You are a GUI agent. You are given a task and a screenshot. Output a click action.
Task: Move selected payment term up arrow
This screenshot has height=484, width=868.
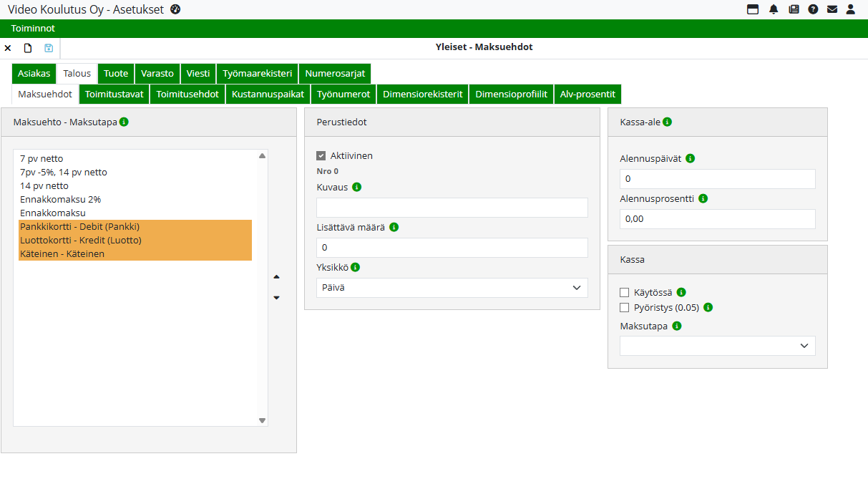(x=277, y=276)
